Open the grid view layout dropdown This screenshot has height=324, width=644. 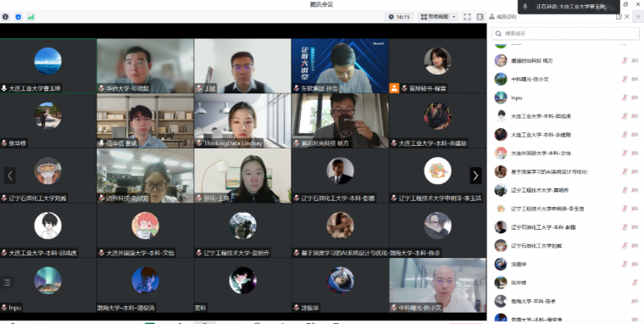[438, 17]
